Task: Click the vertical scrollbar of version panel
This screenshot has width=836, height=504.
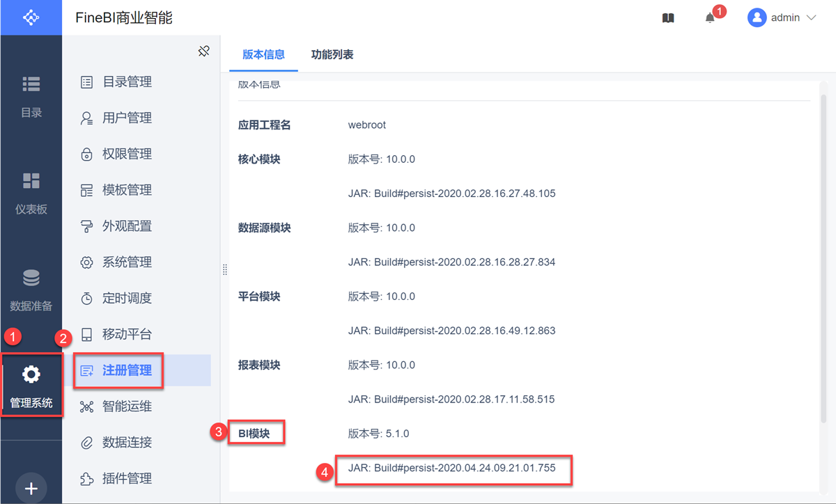Action: point(823,258)
